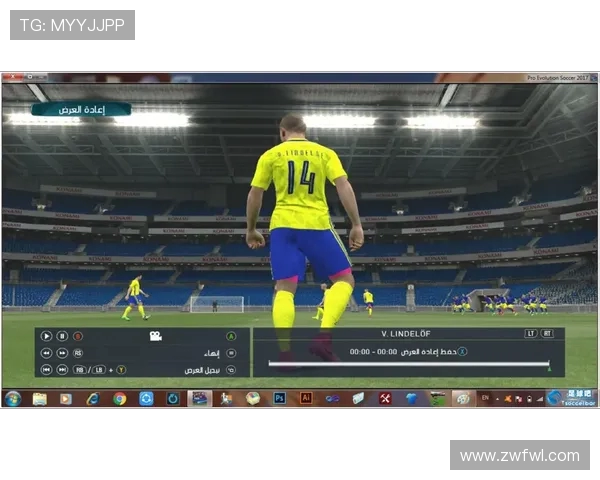Click the RB button prompt
The height and width of the screenshot is (480, 600).
(80, 370)
